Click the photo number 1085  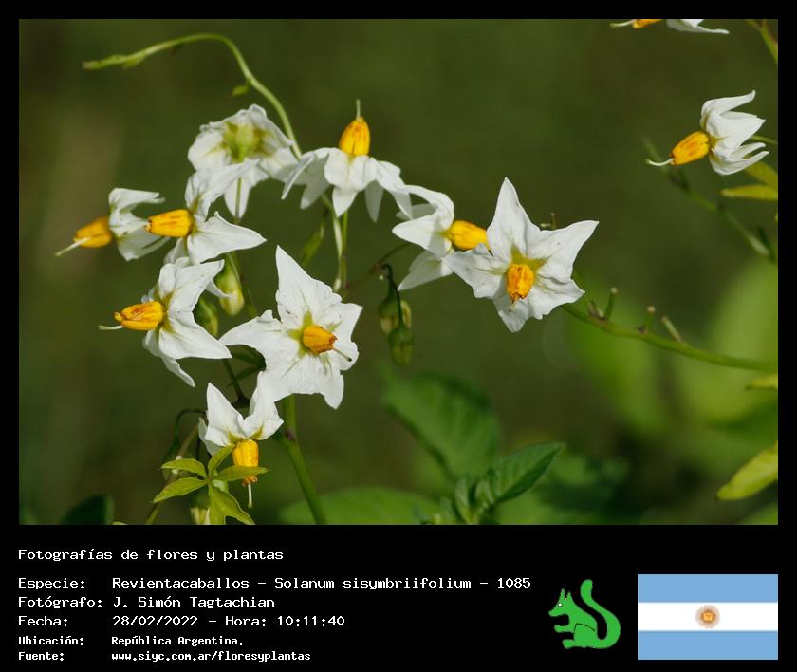(x=513, y=583)
